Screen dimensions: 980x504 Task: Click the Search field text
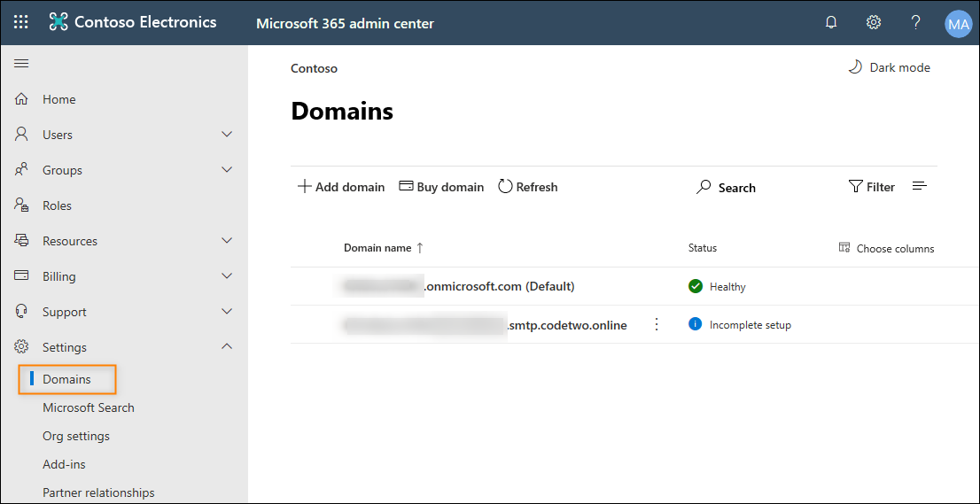point(737,188)
